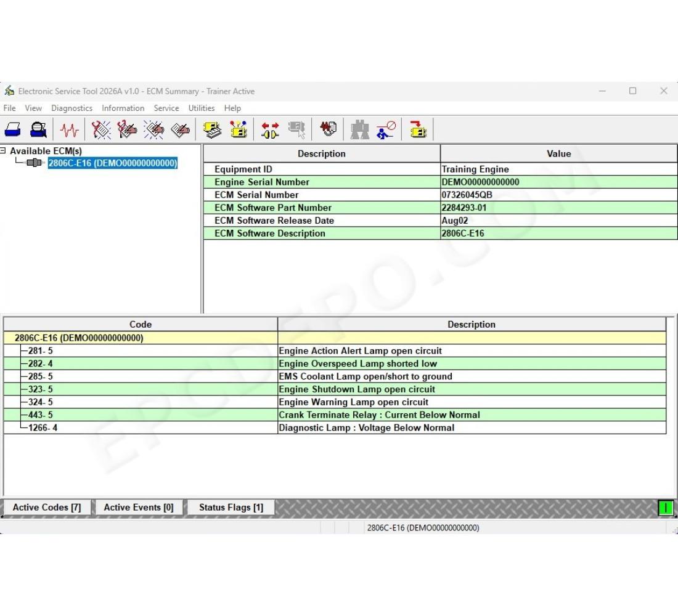Select the yellow 2806C-E16 codes group row
The image size is (678, 616).
point(335,338)
